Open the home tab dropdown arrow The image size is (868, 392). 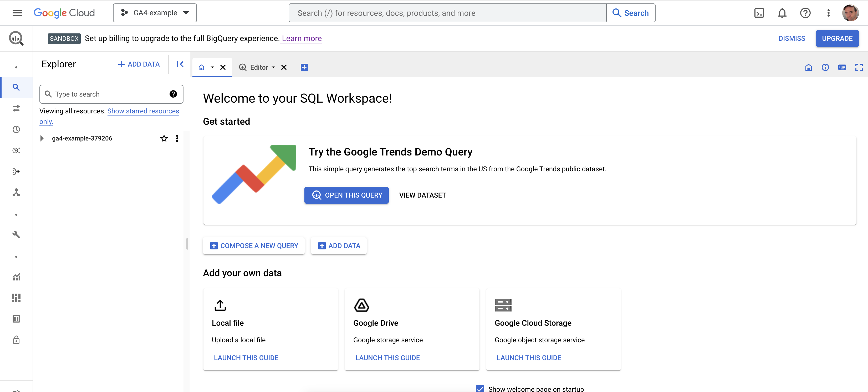click(x=212, y=67)
